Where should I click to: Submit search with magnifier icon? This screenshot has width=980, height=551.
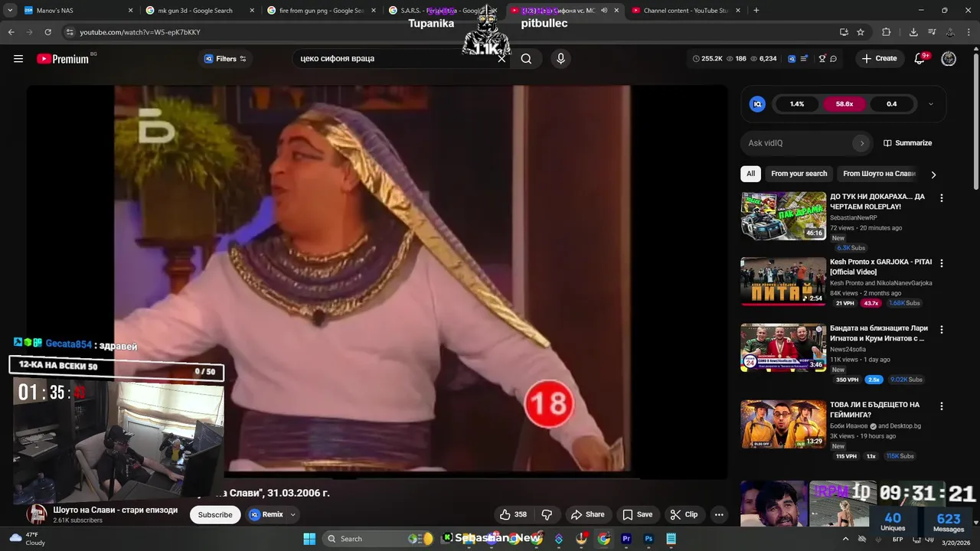click(526, 59)
